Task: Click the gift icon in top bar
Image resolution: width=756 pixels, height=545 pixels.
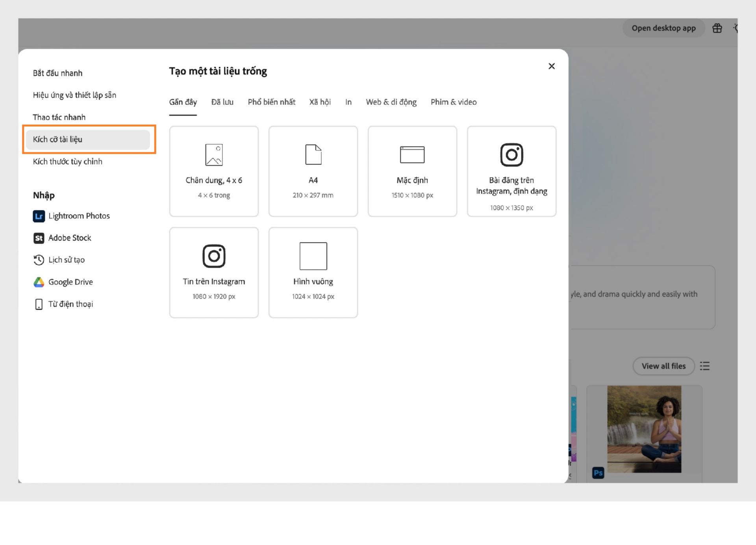Action: pyautogui.click(x=717, y=28)
